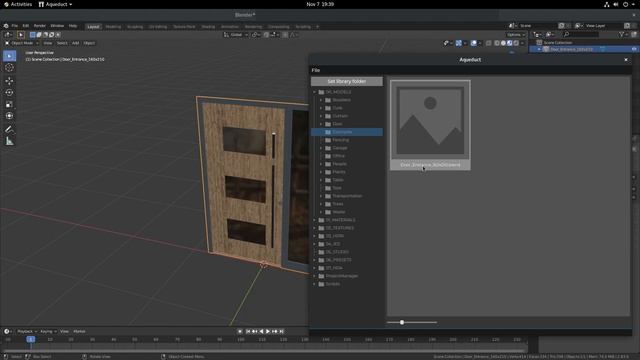The height and width of the screenshot is (360, 640).
Task: Expand the ProjectManager folder in Aqueduct
Action: point(315,276)
